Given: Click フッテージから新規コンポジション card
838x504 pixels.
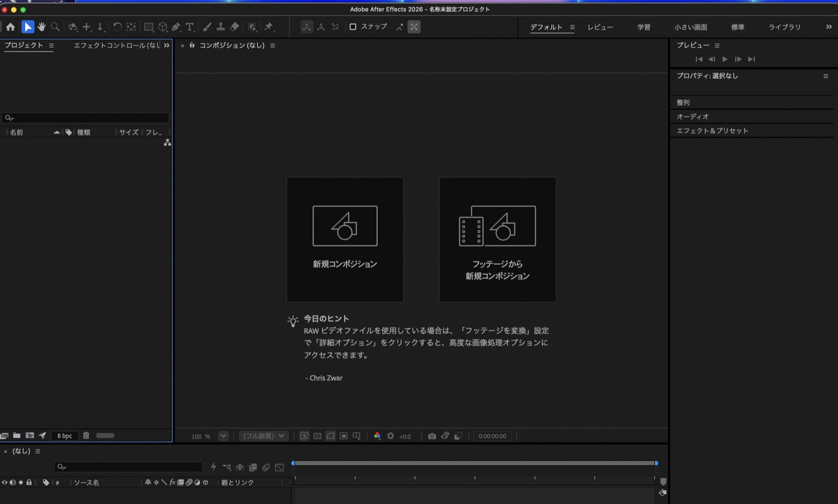Looking at the screenshot, I should coord(498,239).
